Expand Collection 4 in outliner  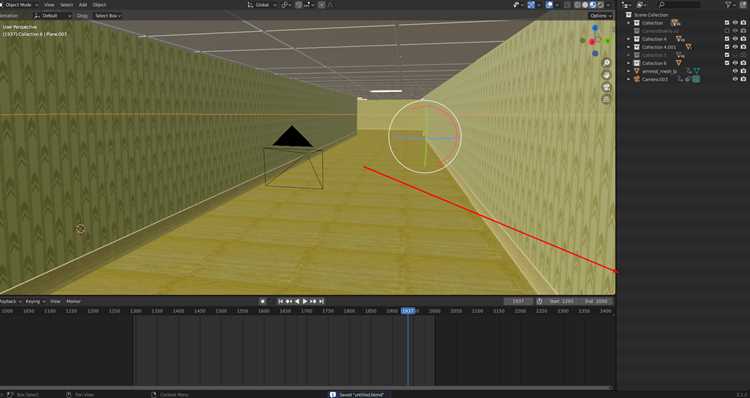pos(629,39)
